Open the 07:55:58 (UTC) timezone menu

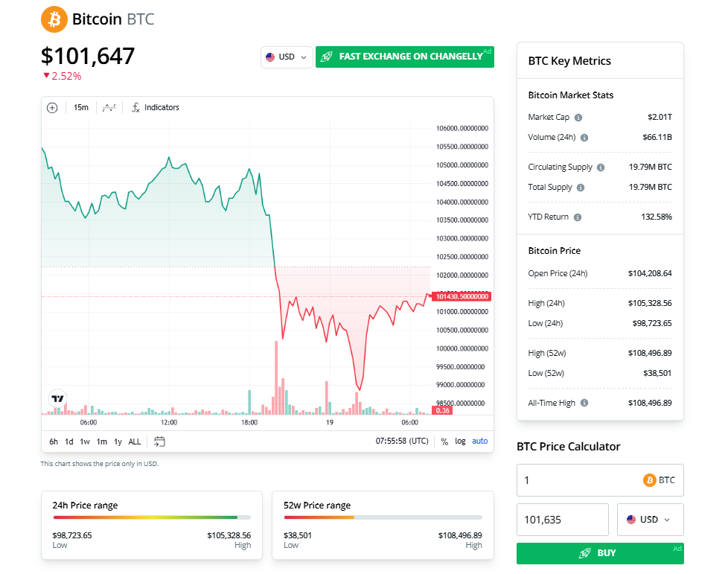[402, 441]
